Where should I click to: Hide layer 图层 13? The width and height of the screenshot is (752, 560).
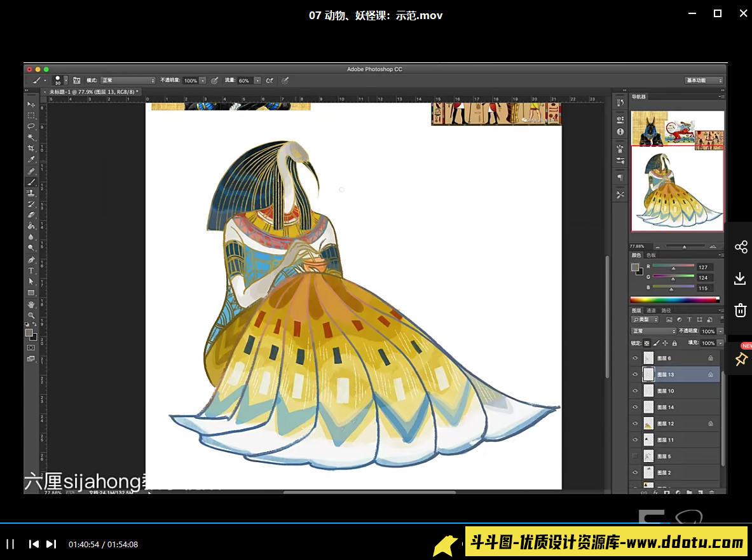tap(635, 374)
